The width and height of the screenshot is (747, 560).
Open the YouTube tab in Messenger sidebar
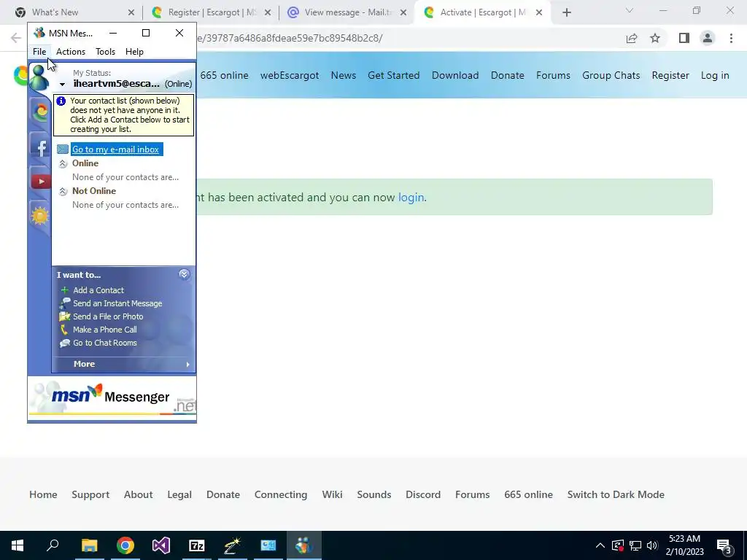[41, 181]
